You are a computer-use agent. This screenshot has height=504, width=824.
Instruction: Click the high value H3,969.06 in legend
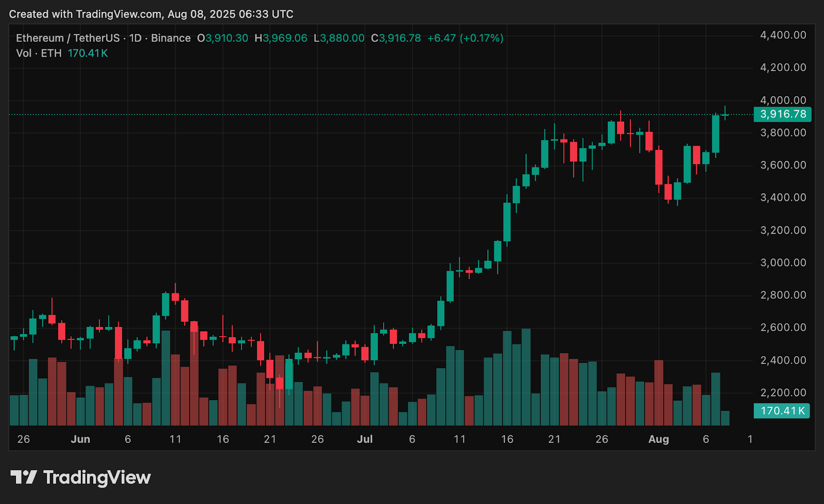point(281,38)
